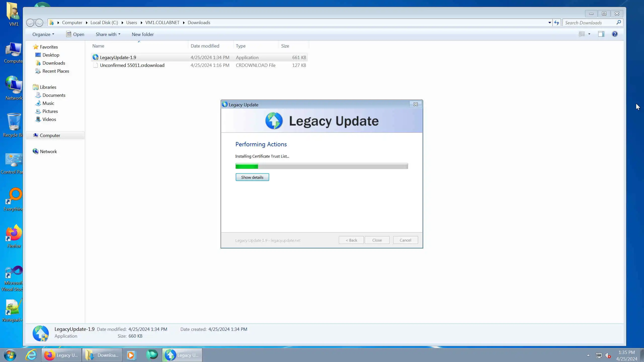The image size is (644, 362).
Task: Launch Internet Explorer from the taskbar
Action: coord(31,355)
